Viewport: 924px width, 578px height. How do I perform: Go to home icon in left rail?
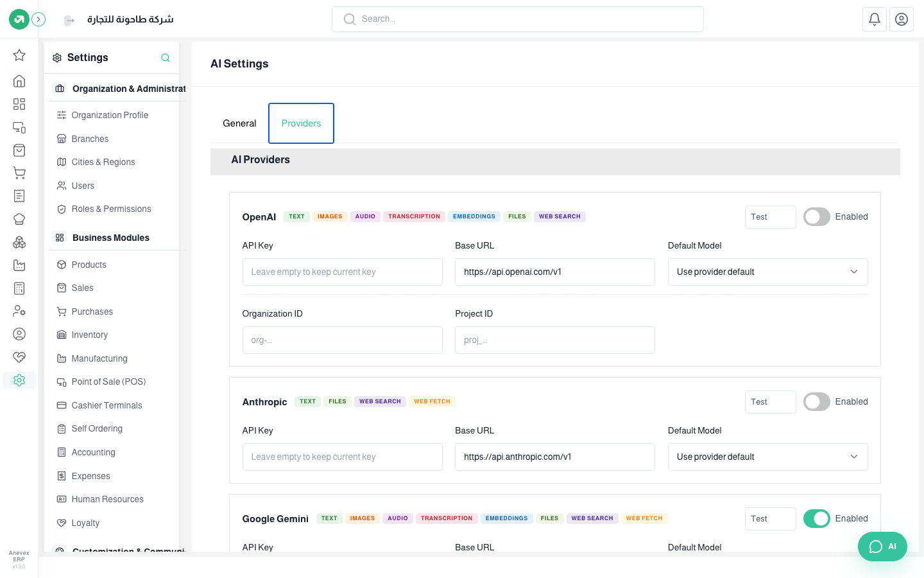19,81
